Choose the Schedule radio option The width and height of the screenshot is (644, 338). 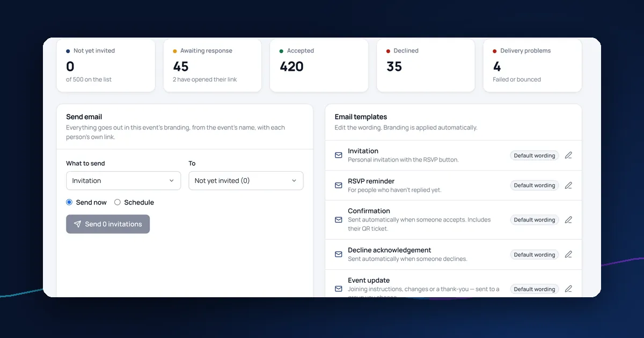(118, 202)
